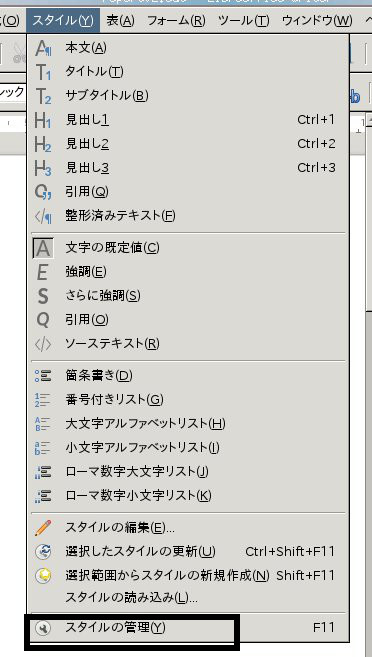Screen dimensions: 372x657
Task: Click the 見出し2 H2 icon
Action: coord(43,144)
